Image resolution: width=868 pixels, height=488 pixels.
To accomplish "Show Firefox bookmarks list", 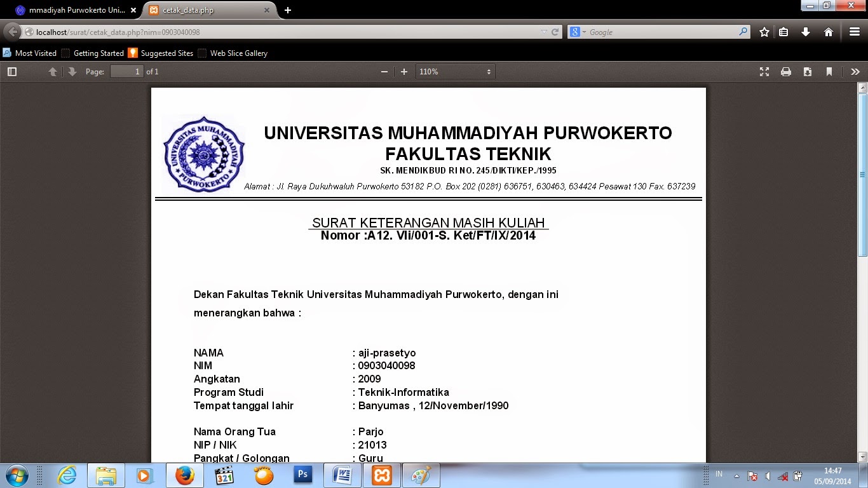I will (784, 32).
